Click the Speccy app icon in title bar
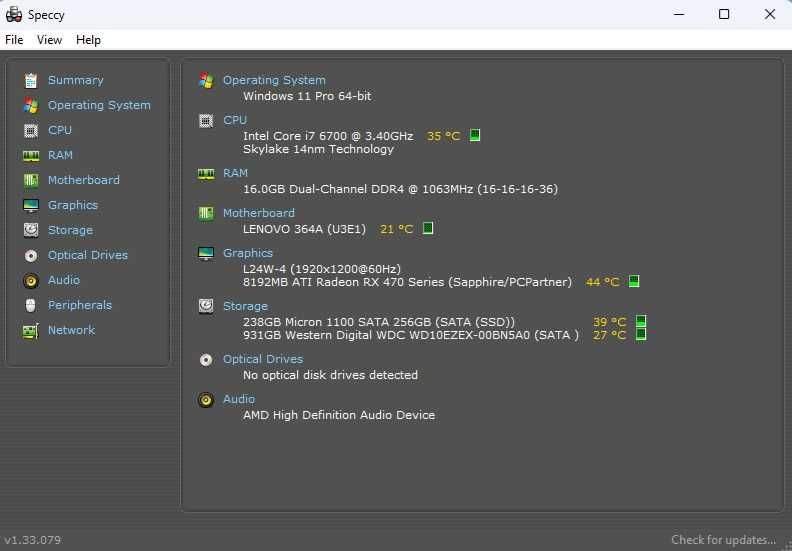This screenshot has height=551, width=792. pyautogui.click(x=14, y=15)
